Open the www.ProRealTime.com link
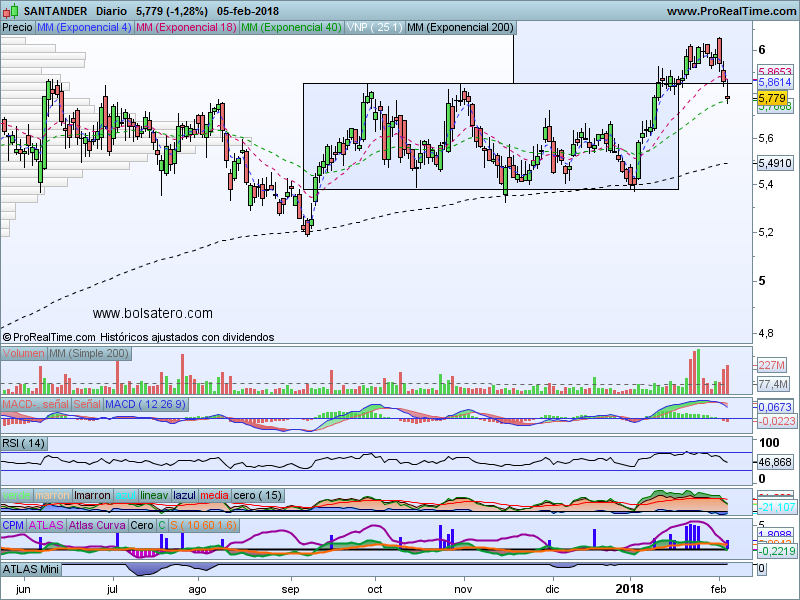 pos(730,11)
